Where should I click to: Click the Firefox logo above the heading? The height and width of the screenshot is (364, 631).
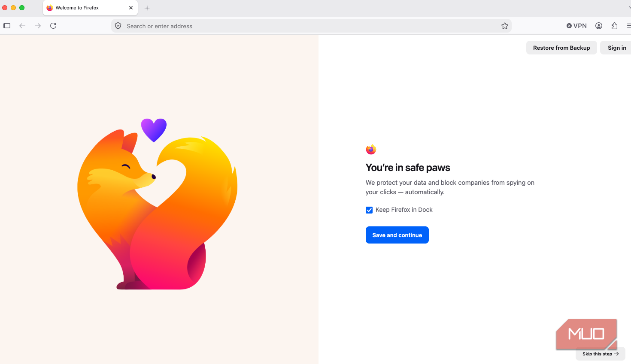(371, 149)
